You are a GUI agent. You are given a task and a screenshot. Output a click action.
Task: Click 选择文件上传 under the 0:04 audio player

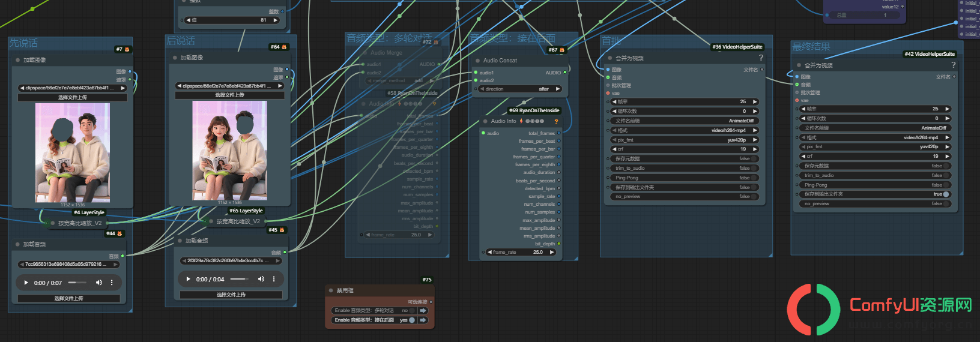[x=231, y=295]
